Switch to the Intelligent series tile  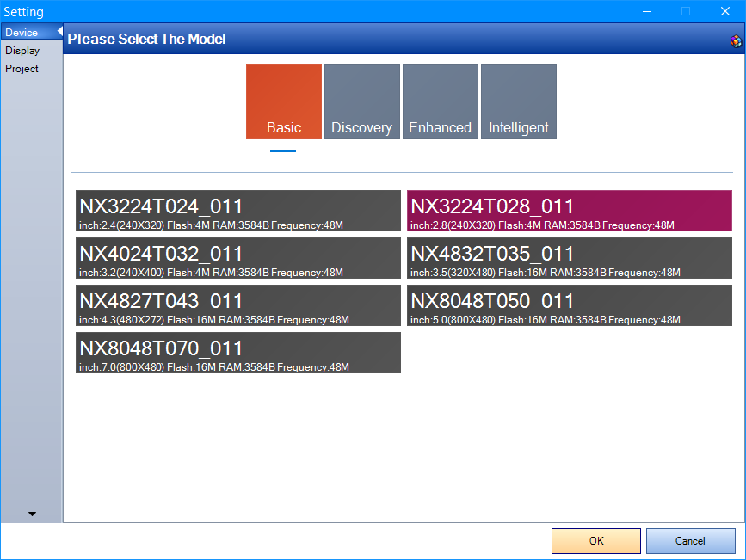click(519, 102)
